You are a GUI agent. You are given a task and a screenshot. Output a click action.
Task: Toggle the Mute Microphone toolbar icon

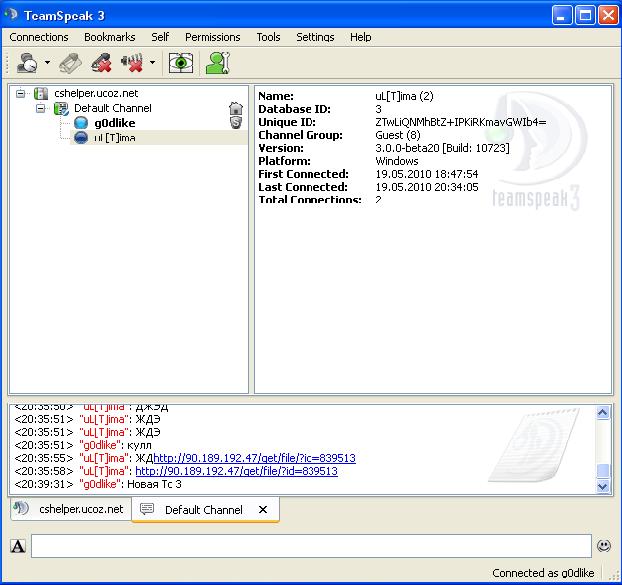pos(101,64)
